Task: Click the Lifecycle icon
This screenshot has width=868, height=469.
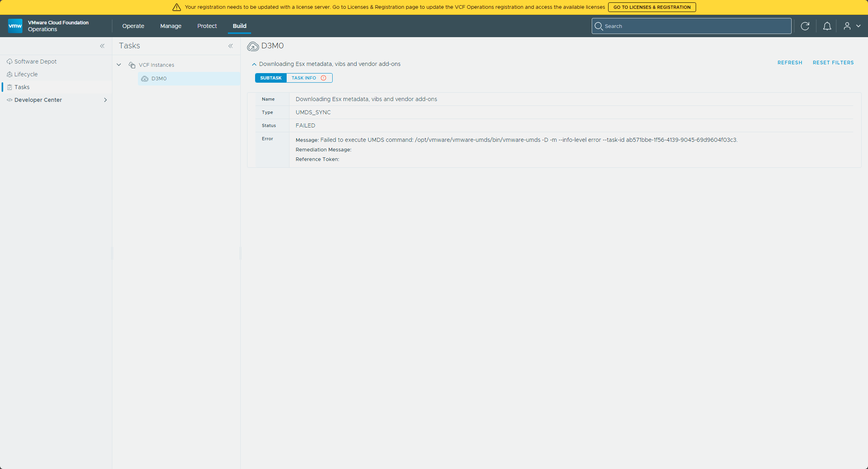Action: pyautogui.click(x=10, y=74)
